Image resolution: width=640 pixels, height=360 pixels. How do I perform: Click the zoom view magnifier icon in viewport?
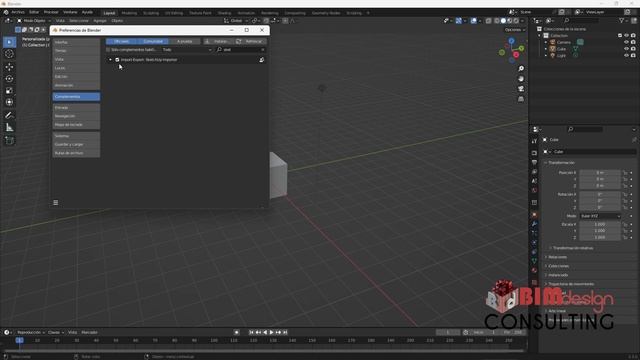[521, 69]
